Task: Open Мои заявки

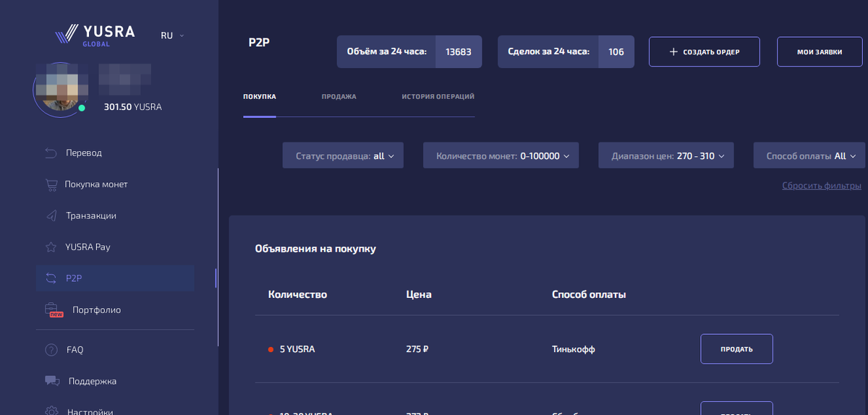Action: coord(820,52)
